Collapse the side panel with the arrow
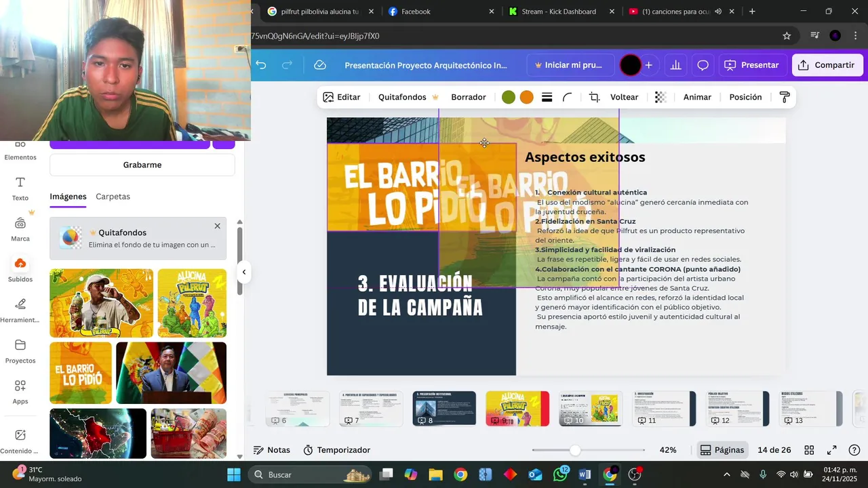 click(x=244, y=272)
